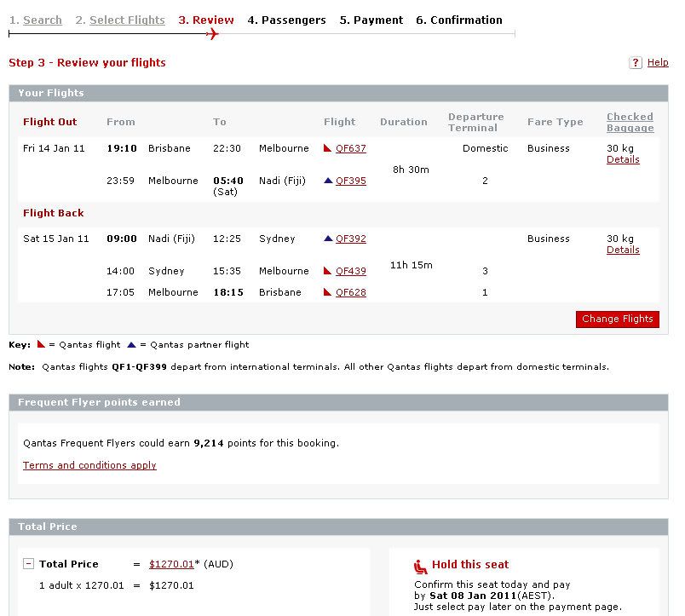The image size is (685, 616).
Task: Select the 5. Payment step
Action: click(371, 20)
